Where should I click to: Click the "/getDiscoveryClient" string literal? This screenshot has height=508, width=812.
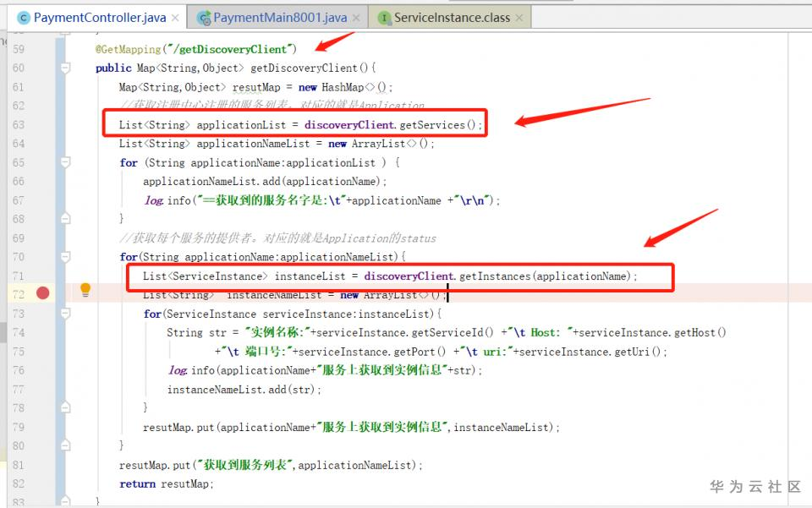[229, 49]
